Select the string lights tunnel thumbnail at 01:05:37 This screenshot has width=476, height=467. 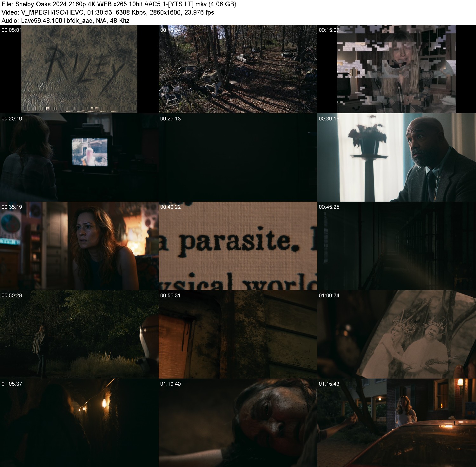[79, 423]
